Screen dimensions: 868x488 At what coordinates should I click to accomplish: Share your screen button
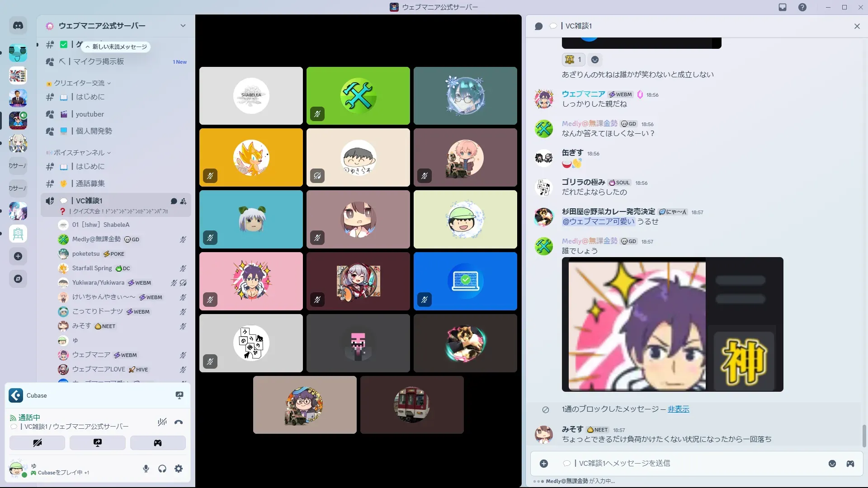click(98, 443)
